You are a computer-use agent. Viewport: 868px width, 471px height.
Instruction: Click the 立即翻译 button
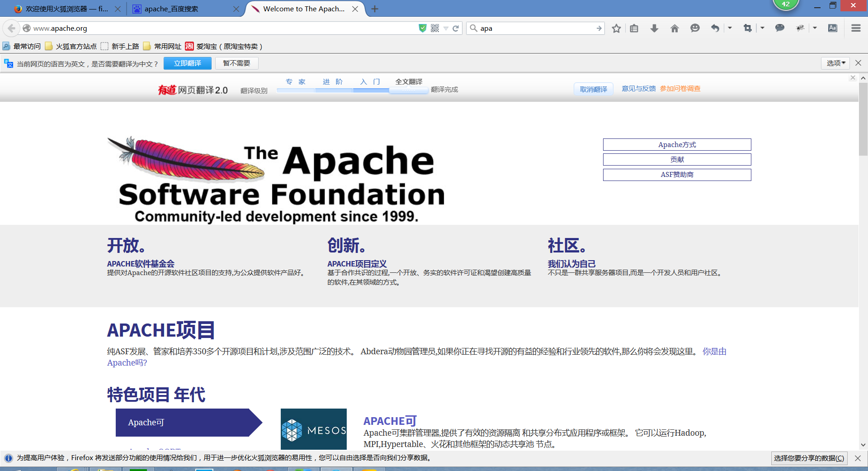(188, 63)
